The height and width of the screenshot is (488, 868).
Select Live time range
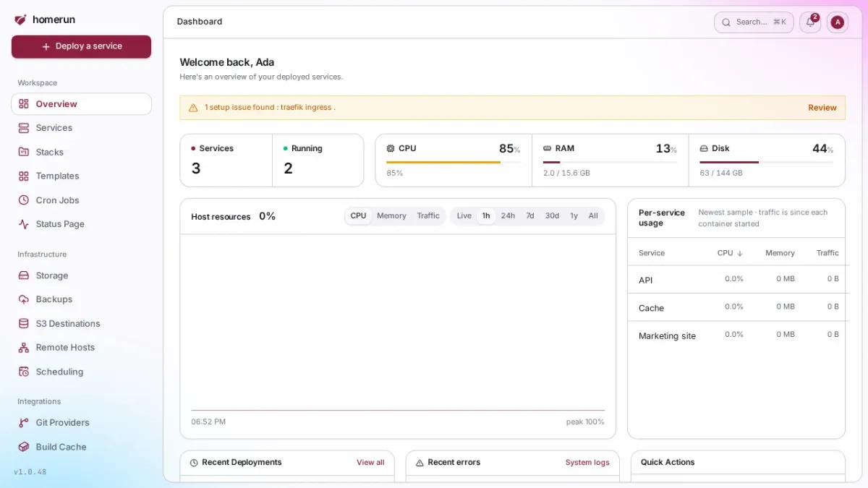(464, 216)
